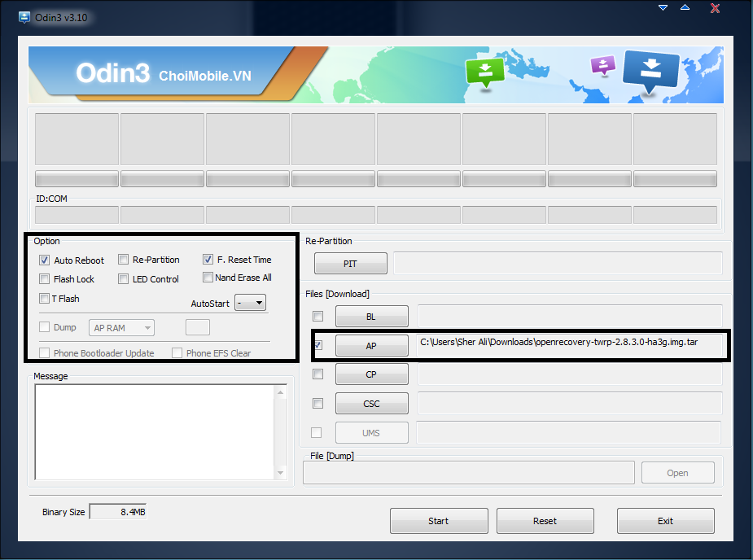753x560 pixels.
Task: Click the large blue download bubble in banner
Action: coord(650,71)
